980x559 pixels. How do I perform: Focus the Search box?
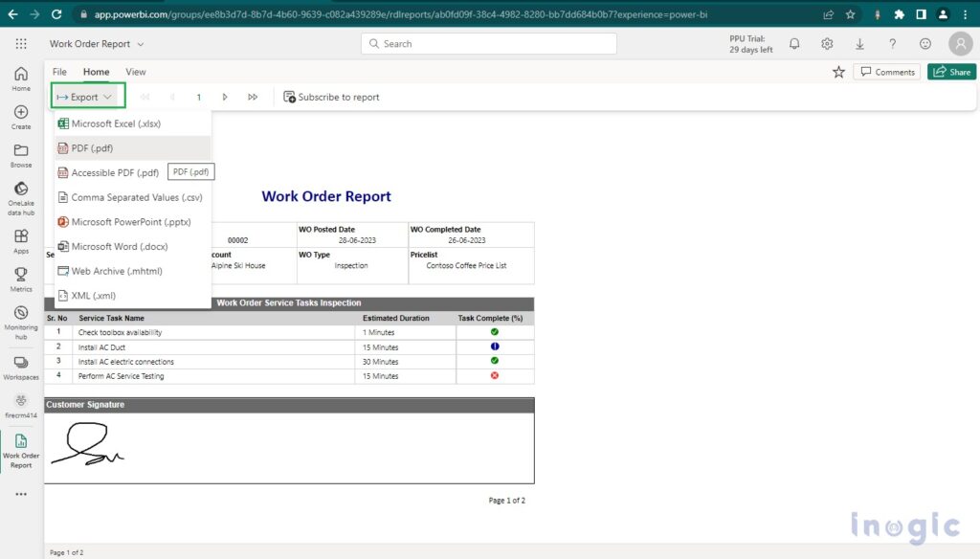pos(489,44)
